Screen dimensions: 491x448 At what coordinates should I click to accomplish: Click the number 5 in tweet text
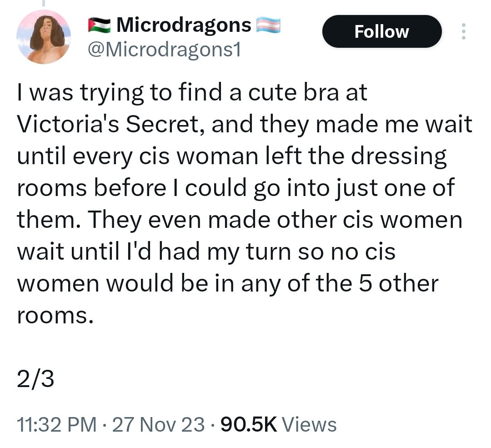(366, 283)
